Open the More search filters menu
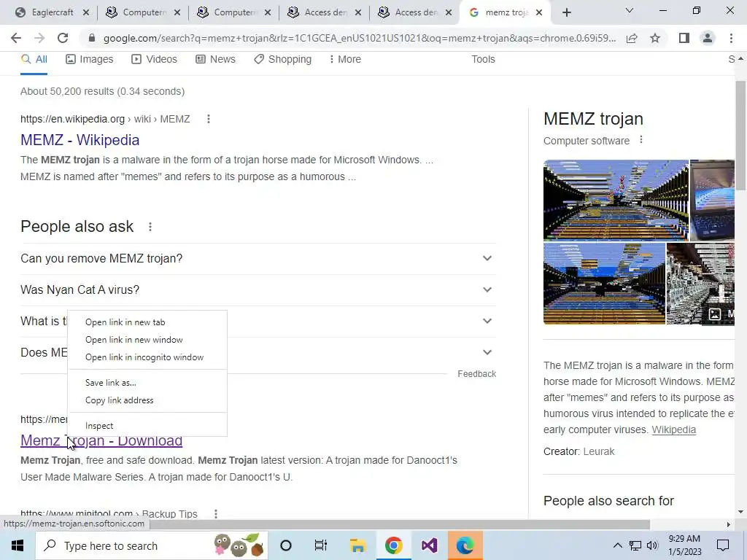This screenshot has width=747, height=560. 345,60
